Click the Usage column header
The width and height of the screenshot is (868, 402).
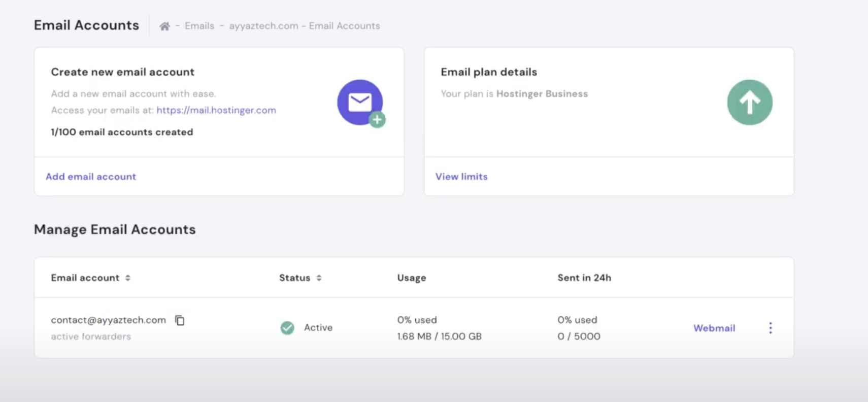(x=412, y=278)
